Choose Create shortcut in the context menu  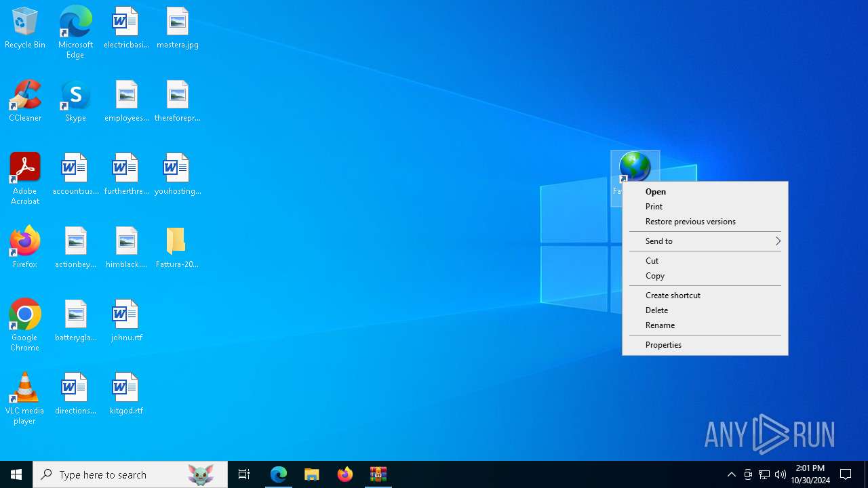(x=705, y=296)
